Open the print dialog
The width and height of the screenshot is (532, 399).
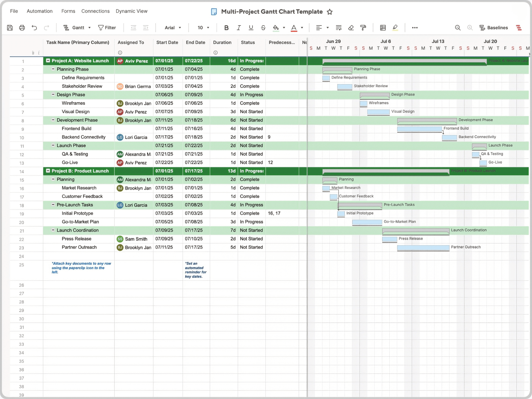(x=22, y=28)
